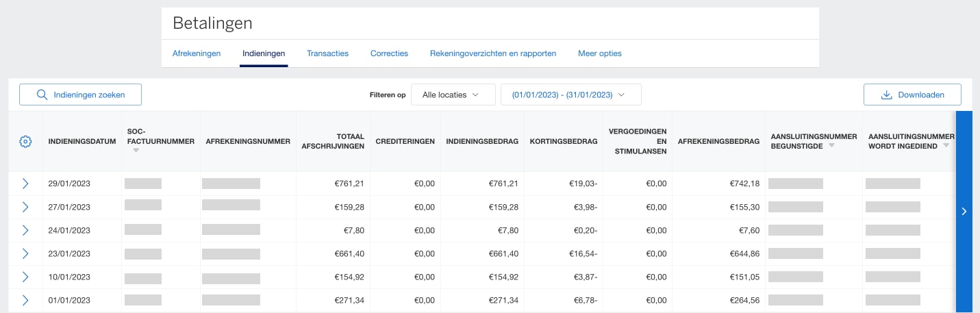
Task: Click the Indieningsdatum column header
Action: pos(81,141)
